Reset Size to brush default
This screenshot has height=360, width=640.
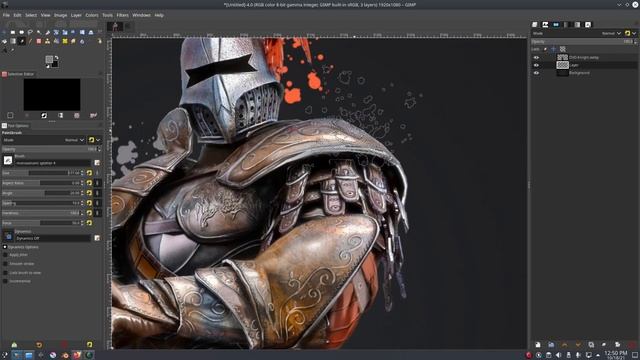click(89, 173)
